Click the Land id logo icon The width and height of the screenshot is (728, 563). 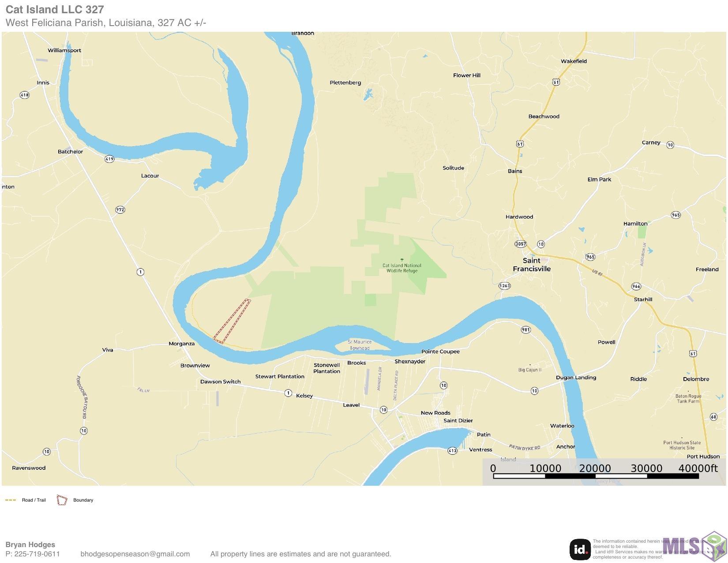click(x=580, y=550)
